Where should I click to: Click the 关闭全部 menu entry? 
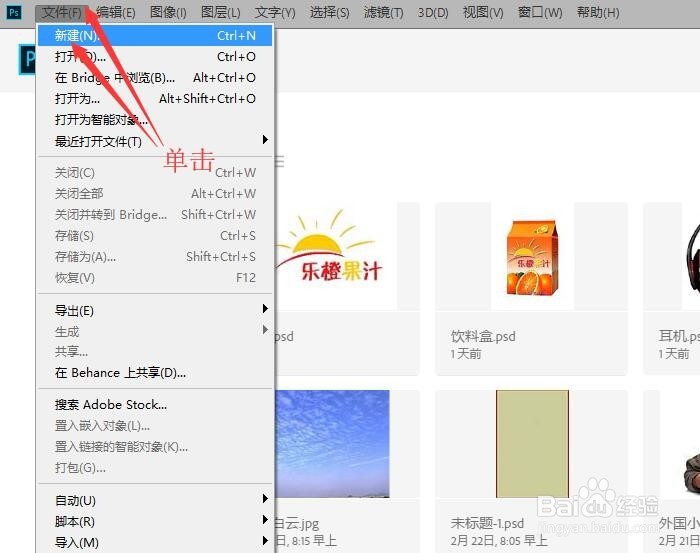[155, 194]
